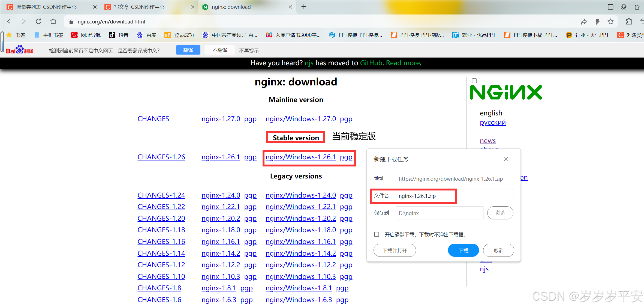Bookmark this page with the star icon

pyautogui.click(x=611, y=22)
